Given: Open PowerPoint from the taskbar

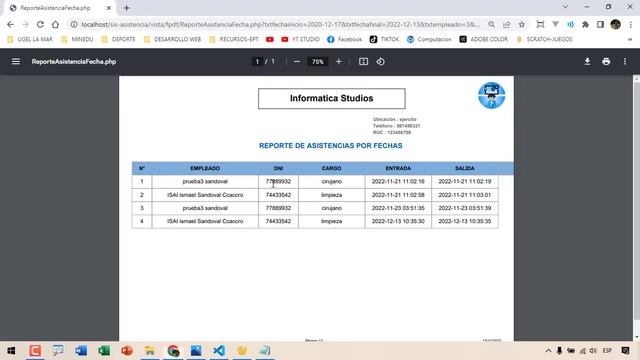Looking at the screenshot, I should 127,351.
